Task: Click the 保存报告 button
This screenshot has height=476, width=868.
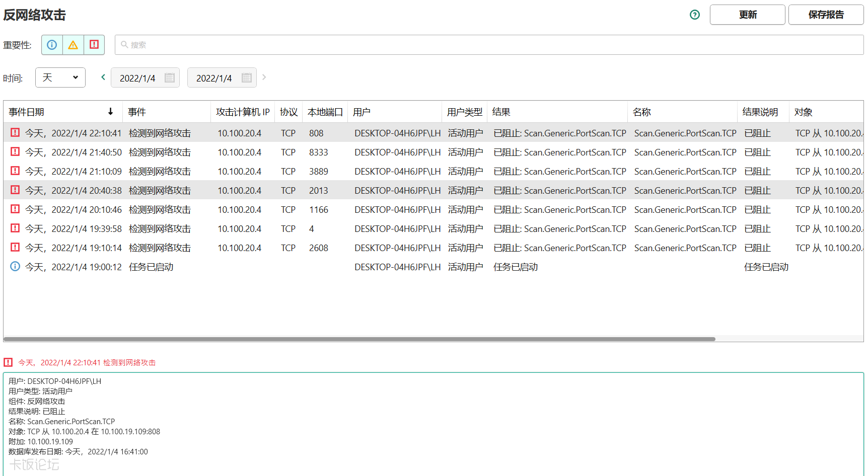Action: pyautogui.click(x=826, y=15)
